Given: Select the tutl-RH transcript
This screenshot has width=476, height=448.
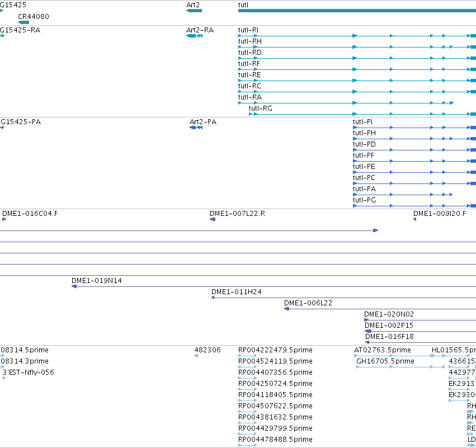Looking at the screenshot, I should tap(357, 47).
